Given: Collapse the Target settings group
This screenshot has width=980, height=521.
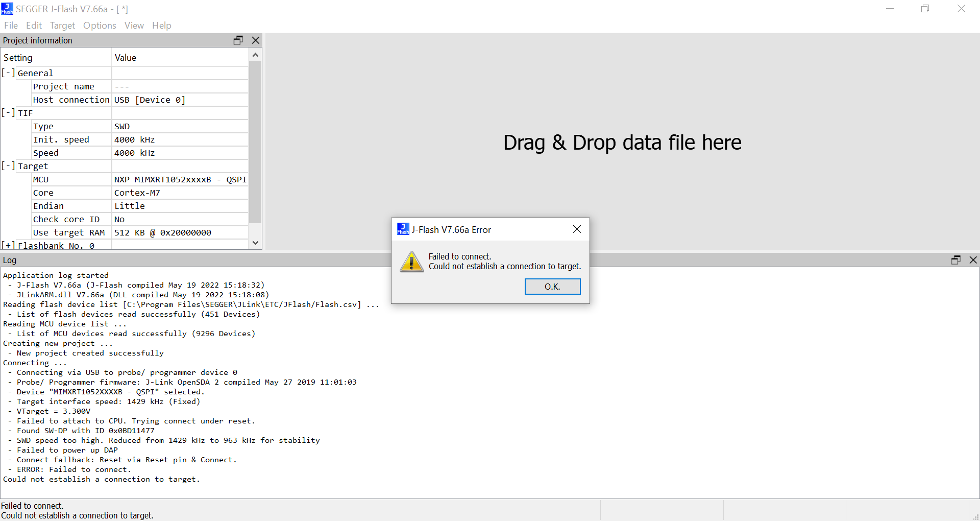Looking at the screenshot, I should point(8,166).
